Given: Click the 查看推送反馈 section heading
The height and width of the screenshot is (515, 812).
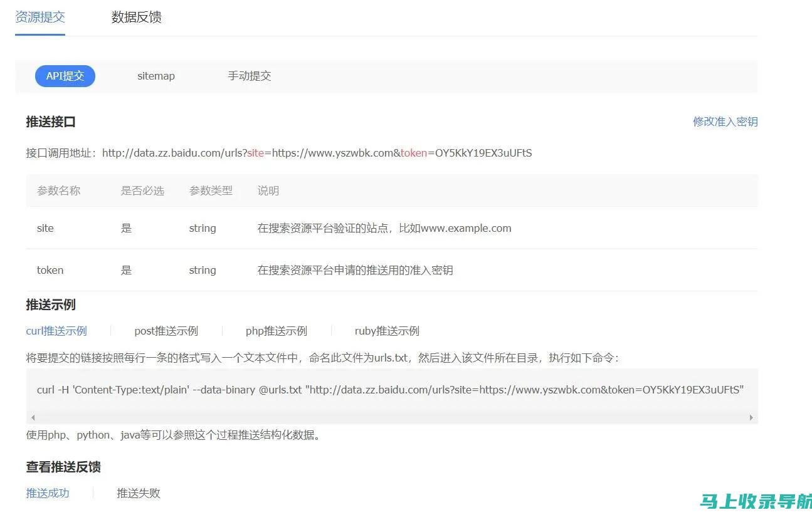Looking at the screenshot, I should pyautogui.click(x=63, y=467).
